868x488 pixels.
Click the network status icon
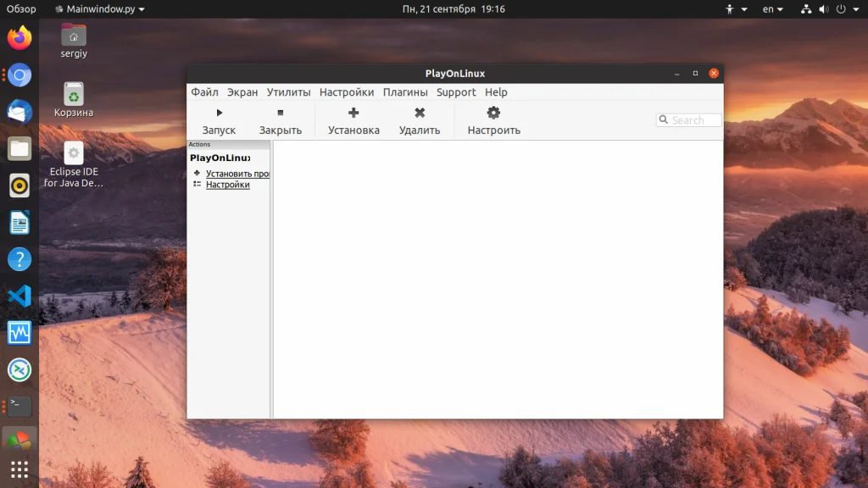806,8
